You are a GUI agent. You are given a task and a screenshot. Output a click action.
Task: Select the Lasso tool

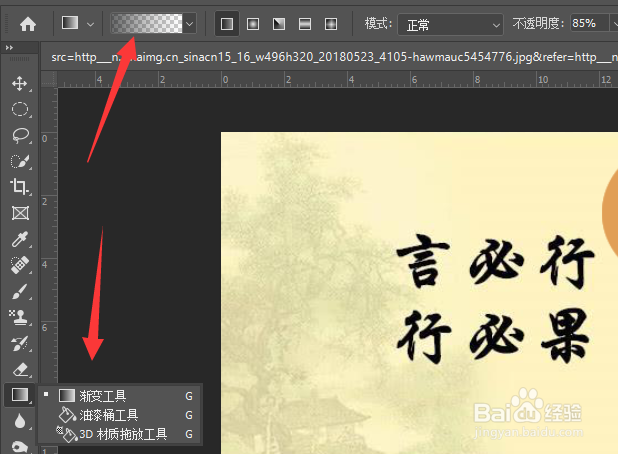click(20, 135)
